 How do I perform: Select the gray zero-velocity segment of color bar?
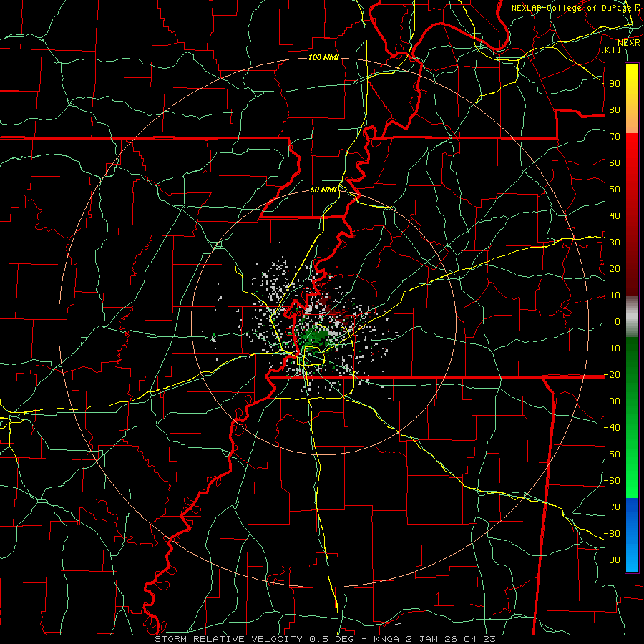point(632,317)
